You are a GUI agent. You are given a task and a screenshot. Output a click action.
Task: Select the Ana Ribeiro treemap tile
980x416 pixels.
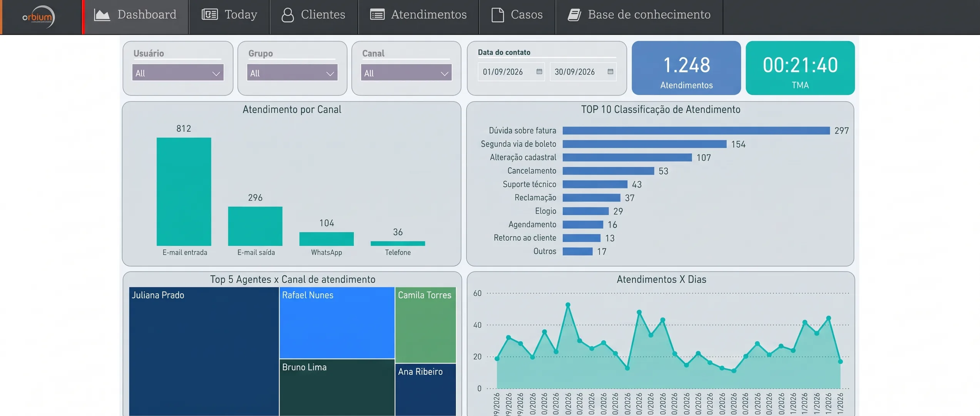tap(425, 390)
